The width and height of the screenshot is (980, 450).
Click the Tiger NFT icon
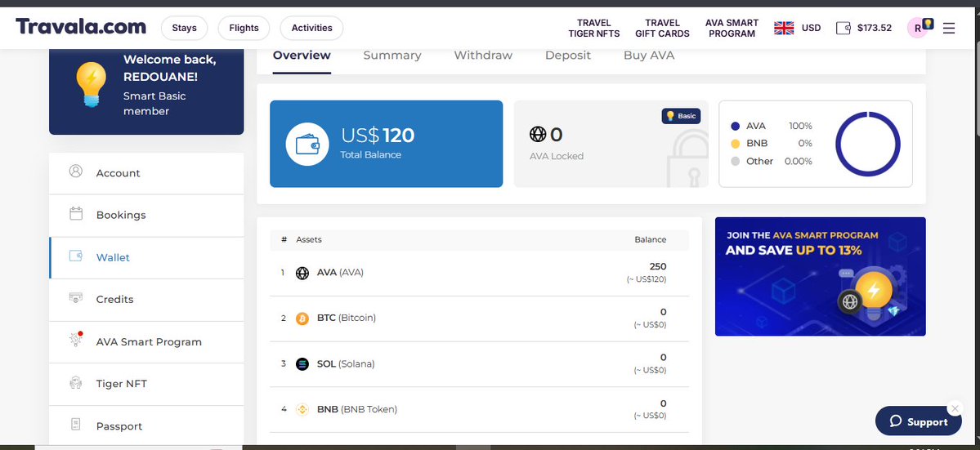76,382
